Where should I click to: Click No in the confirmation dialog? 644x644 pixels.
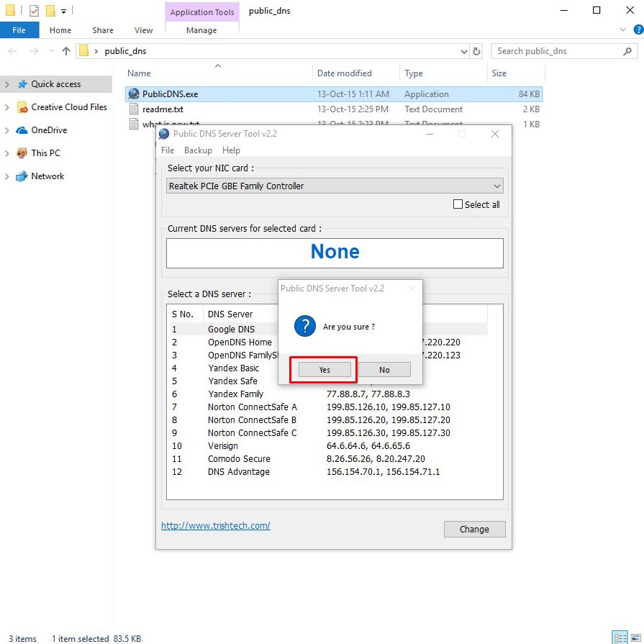point(384,370)
